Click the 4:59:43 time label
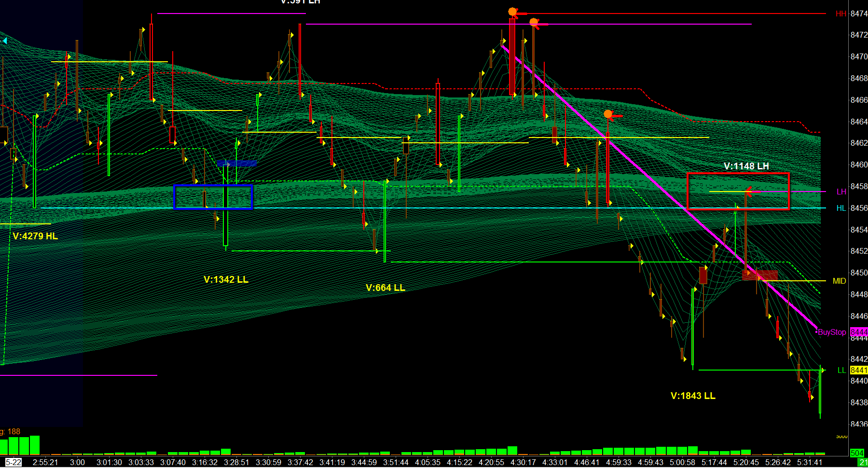Image resolution: width=868 pixels, height=468 pixels. tap(650, 462)
